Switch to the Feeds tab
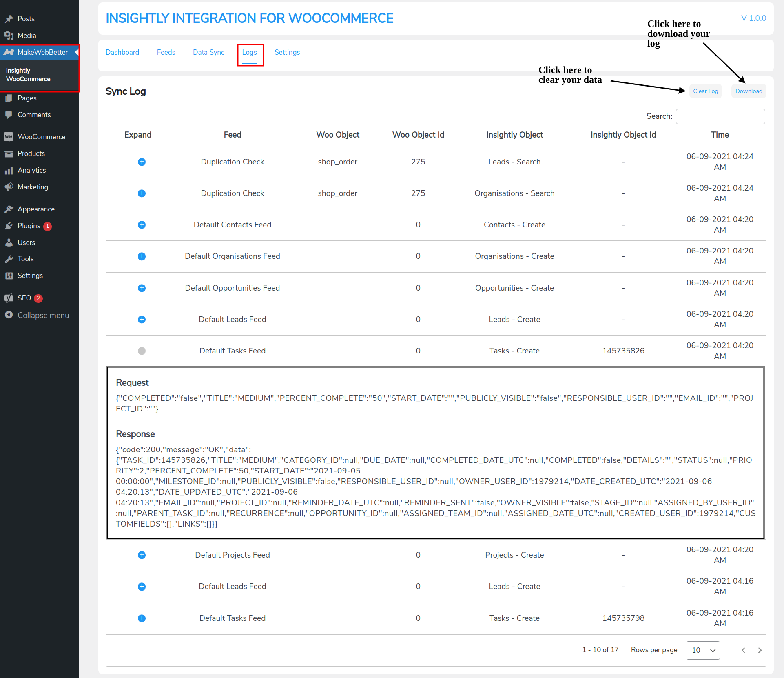This screenshot has width=784, height=678. point(166,52)
